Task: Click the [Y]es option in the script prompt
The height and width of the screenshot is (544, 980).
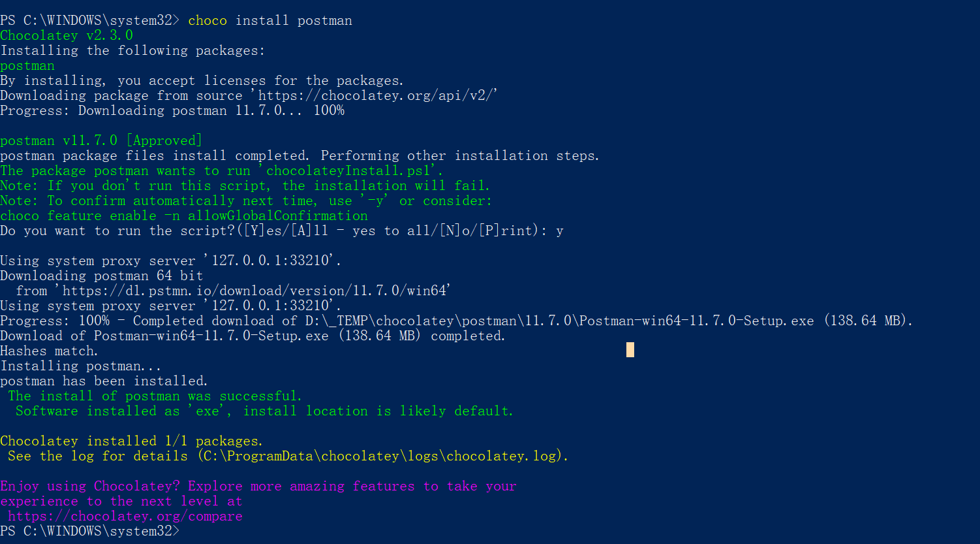Action: click(264, 231)
